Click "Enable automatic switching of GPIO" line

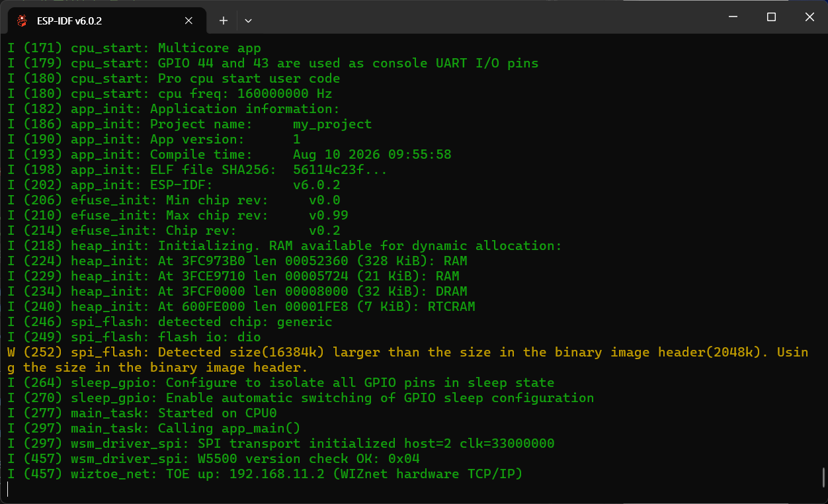click(300, 398)
